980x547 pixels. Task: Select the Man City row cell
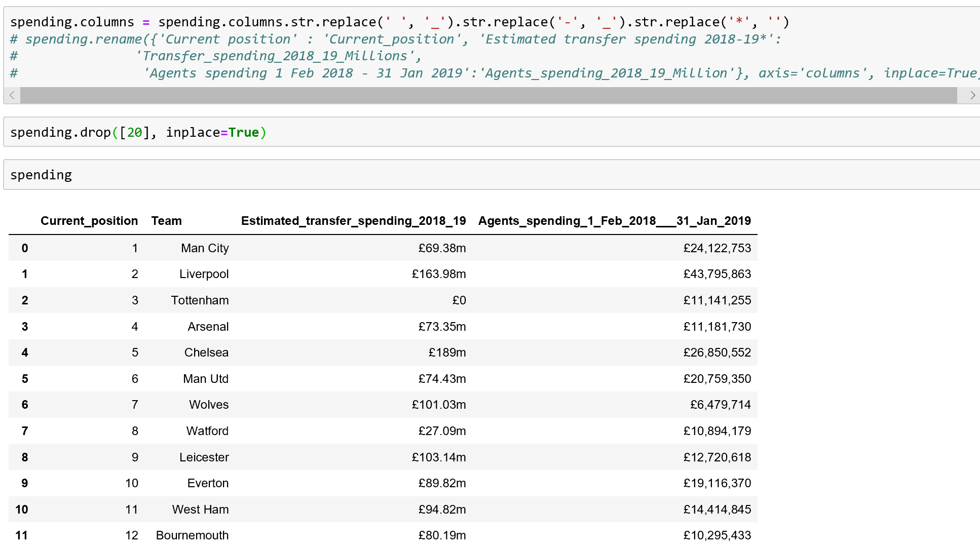tap(205, 248)
